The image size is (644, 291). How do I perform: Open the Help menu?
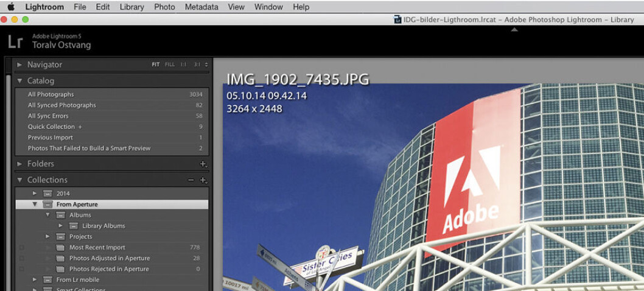(x=301, y=7)
